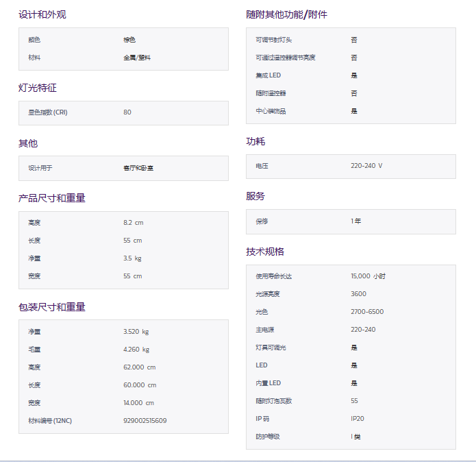The height and width of the screenshot is (462, 476).
Task: Click the package width 14.000 cm
Action: click(x=139, y=403)
